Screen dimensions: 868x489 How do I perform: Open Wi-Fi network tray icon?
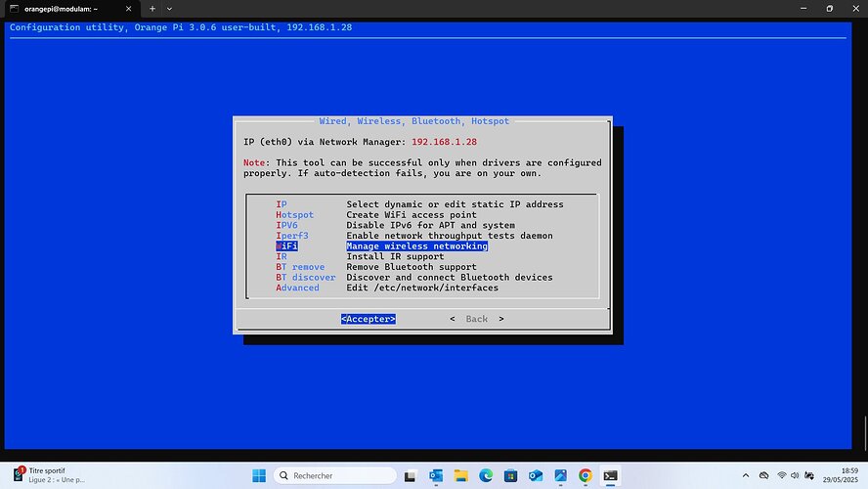click(x=782, y=475)
